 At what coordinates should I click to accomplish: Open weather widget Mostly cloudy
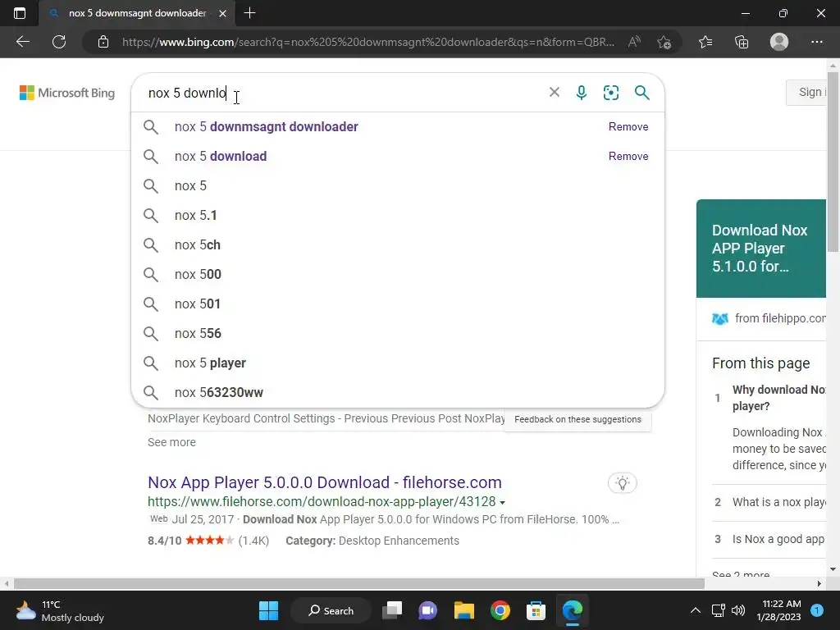coord(59,610)
